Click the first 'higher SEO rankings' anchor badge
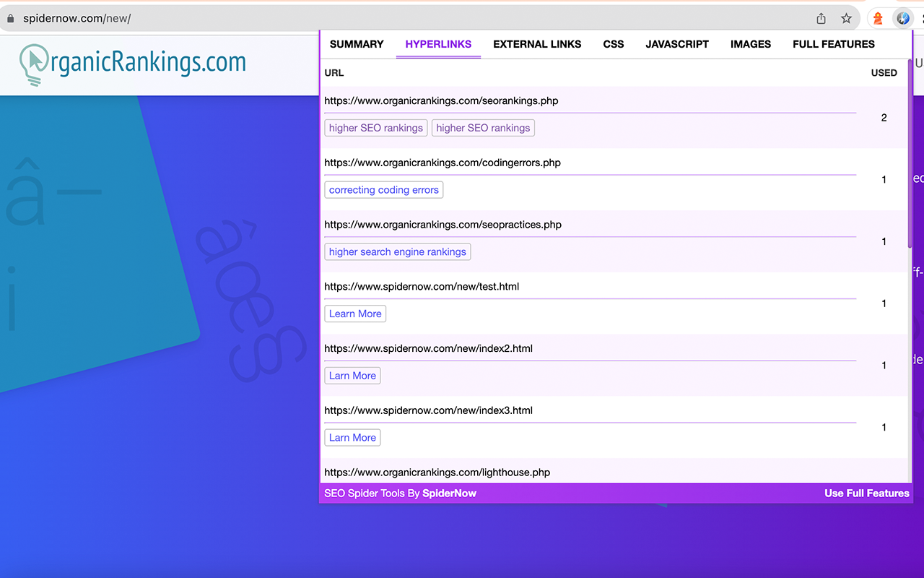 click(375, 127)
